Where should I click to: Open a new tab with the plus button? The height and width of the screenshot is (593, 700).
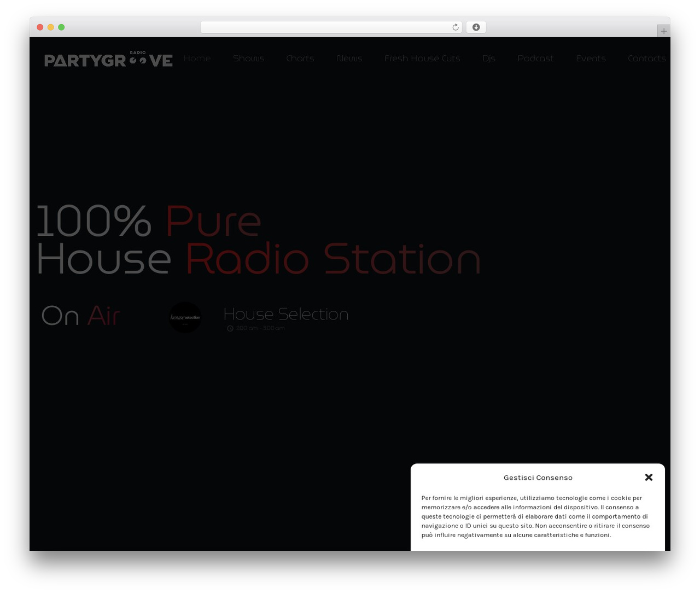pos(663,31)
